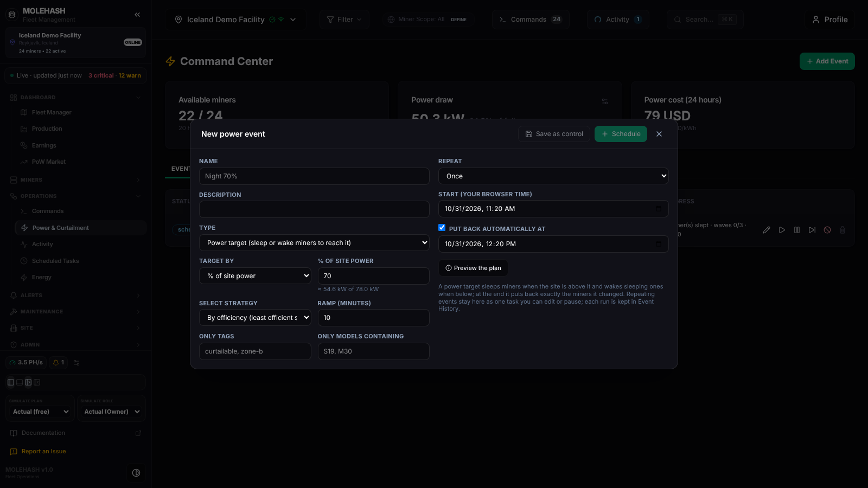Open Simulate Role dropdown showing Actual (Owner)
868x488 pixels.
point(111,412)
